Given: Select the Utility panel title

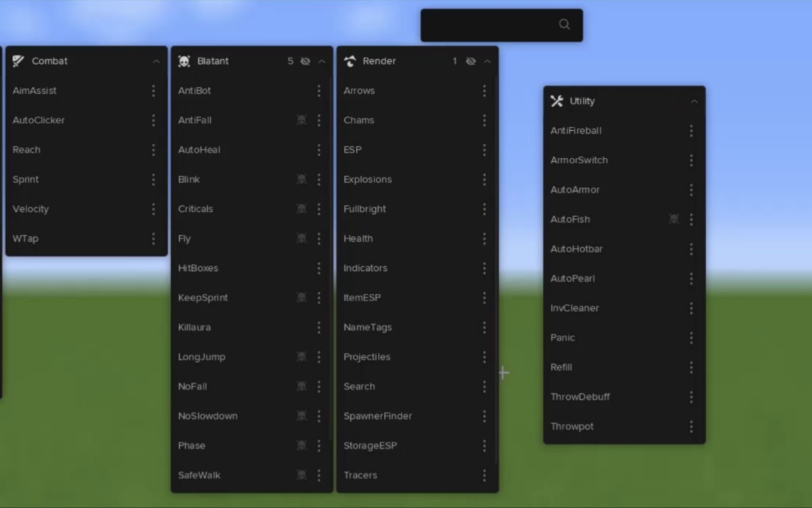Looking at the screenshot, I should pos(582,101).
